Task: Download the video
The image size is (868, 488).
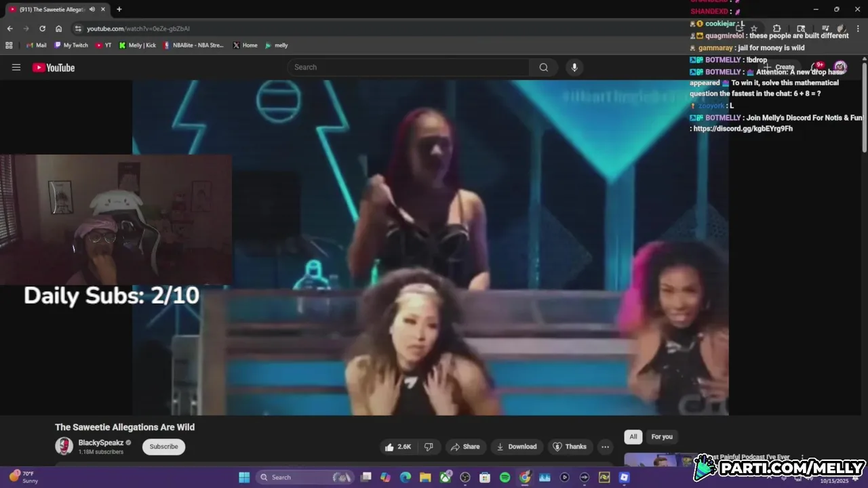Action: pos(517,447)
